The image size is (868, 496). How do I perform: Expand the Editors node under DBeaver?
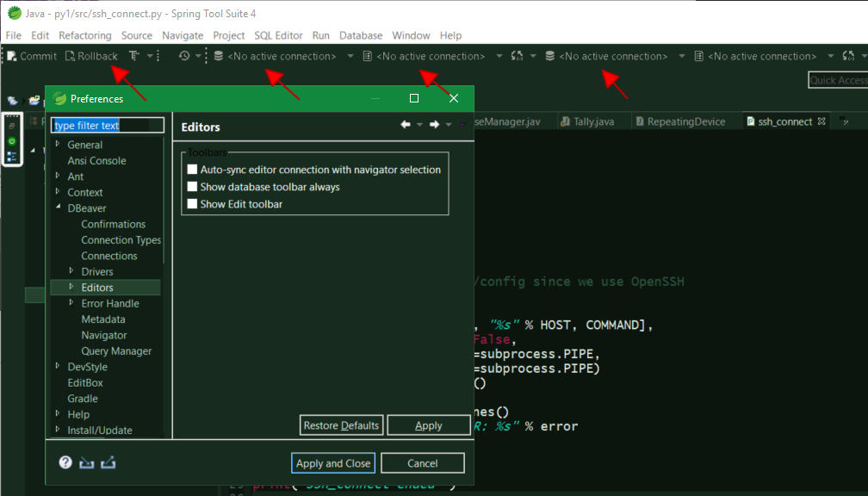pos(71,287)
